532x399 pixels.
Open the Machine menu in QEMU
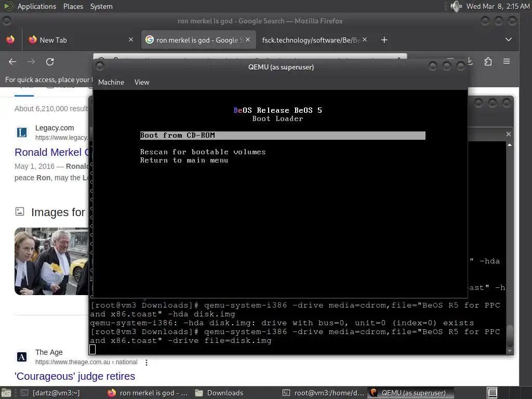tap(111, 82)
